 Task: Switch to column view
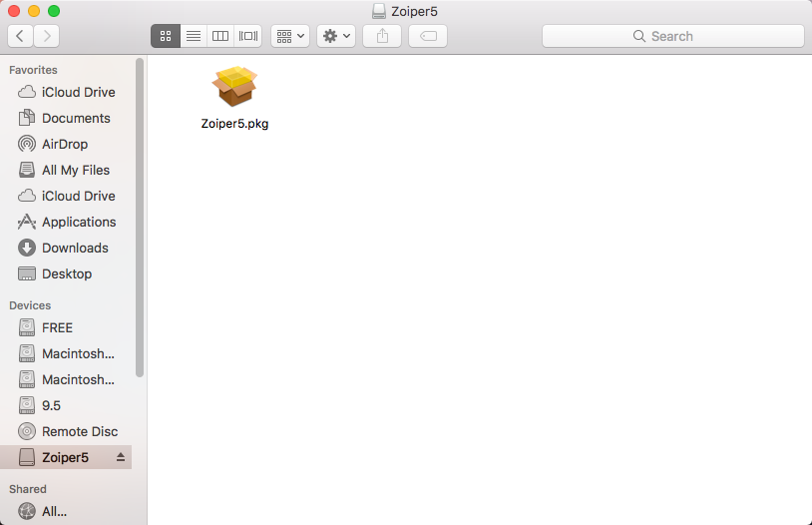pos(220,36)
